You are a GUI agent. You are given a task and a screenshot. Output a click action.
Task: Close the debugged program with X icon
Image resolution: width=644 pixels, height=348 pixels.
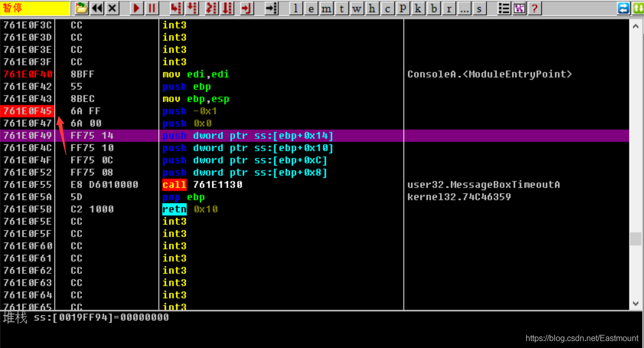click(113, 8)
